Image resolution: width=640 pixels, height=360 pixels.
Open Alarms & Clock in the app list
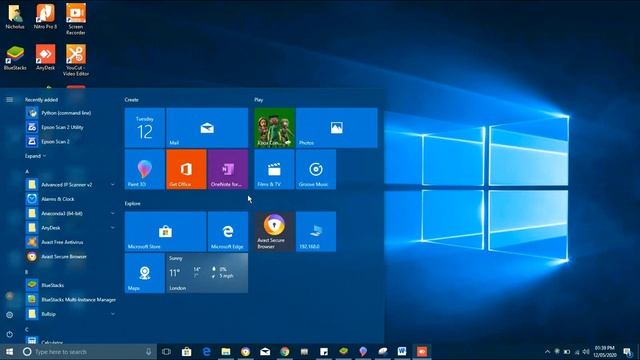(70, 199)
